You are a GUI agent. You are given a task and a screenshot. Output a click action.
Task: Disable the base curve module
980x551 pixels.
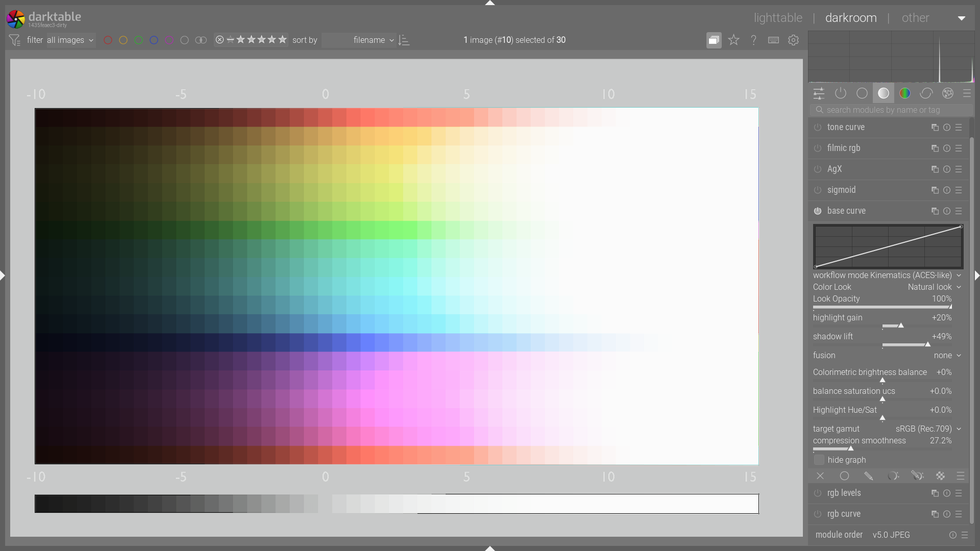pos(818,211)
